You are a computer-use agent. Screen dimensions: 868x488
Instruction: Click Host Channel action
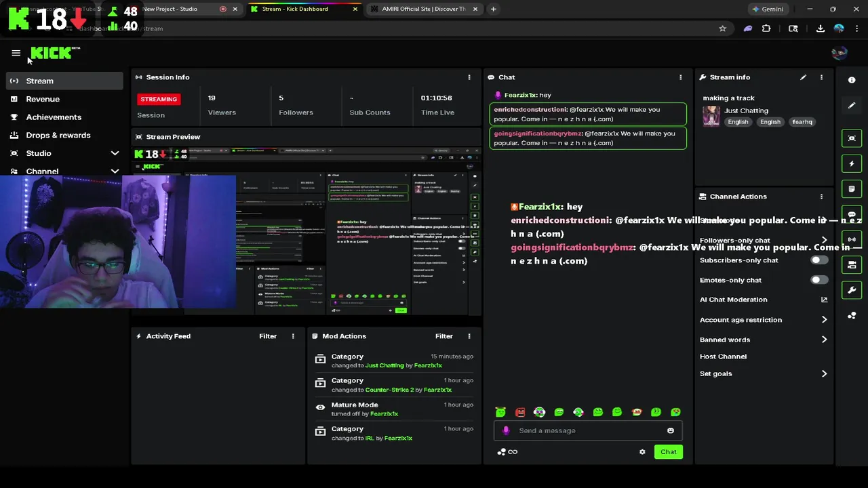tap(723, 357)
